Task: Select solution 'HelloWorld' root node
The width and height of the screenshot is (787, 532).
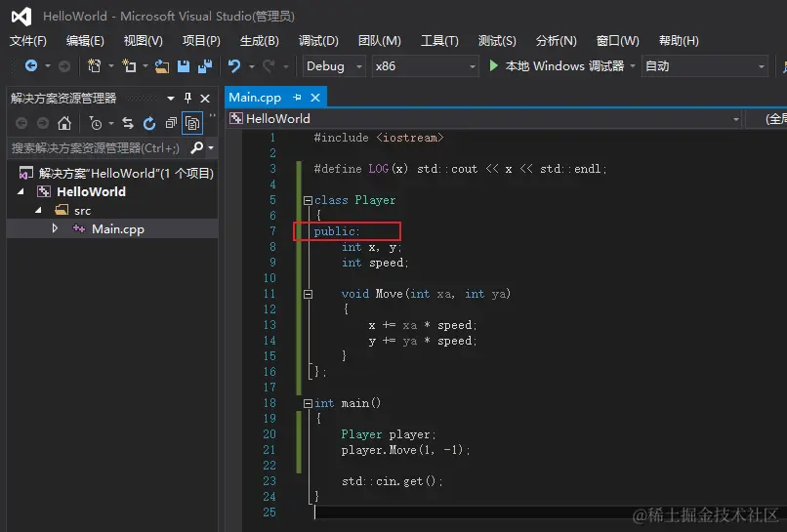Action: click(116, 173)
